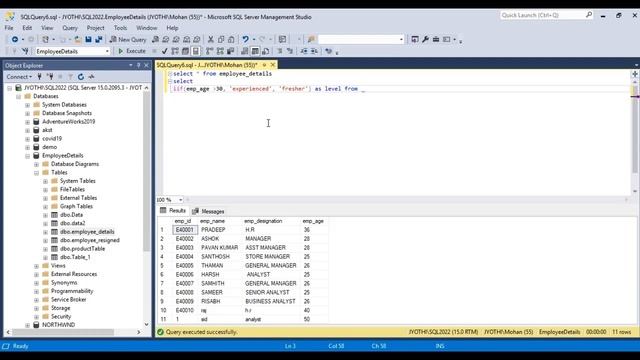Screen dimensions: 640x360
Task: Click the Parse checkmark icon
Action: coord(164,51)
